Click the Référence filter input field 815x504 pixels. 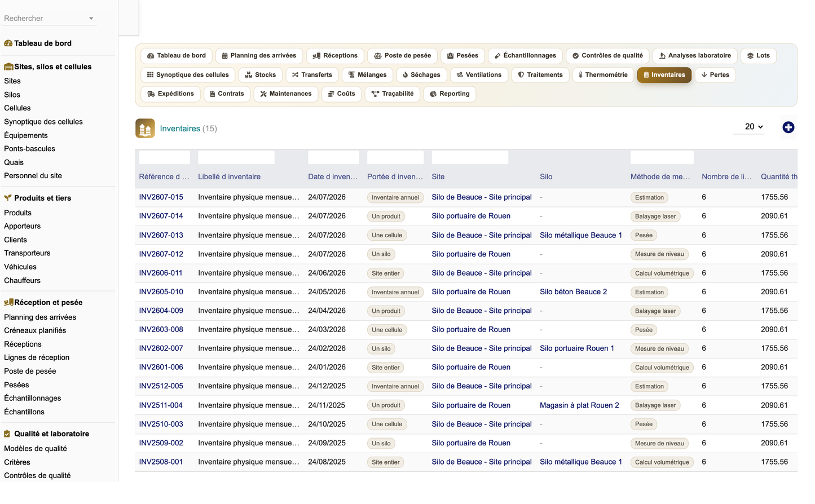click(164, 158)
